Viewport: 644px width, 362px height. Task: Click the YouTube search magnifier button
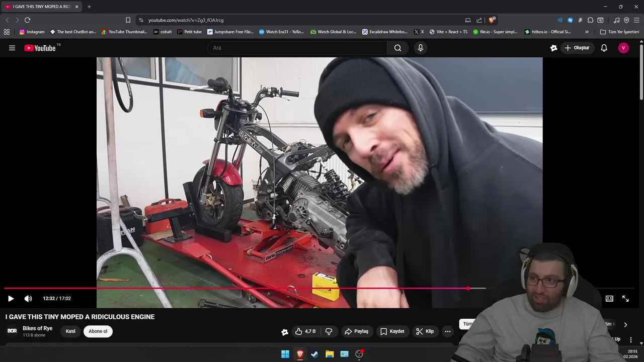click(397, 48)
